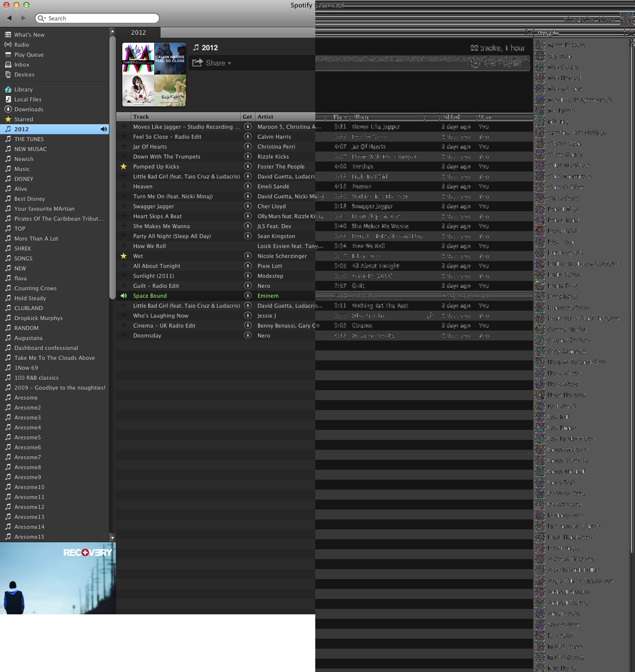Open the Downloads sidebar icon
635x672 pixels.
8,109
